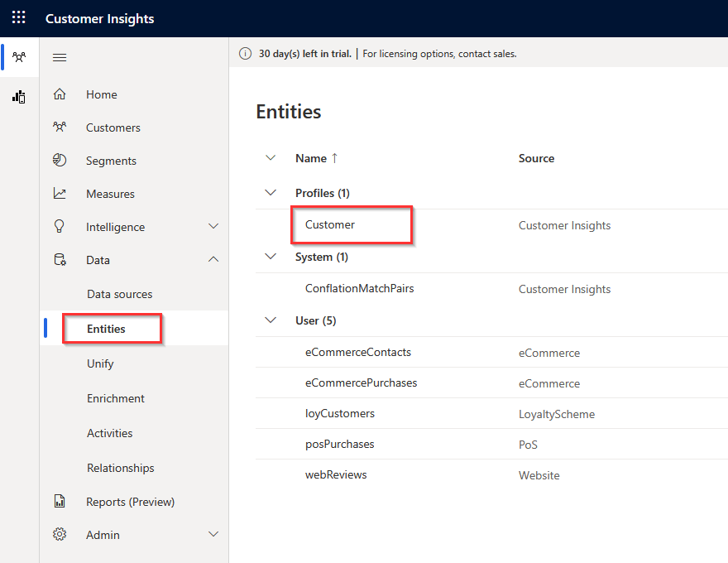Collapse the User (5) group
This screenshot has height=563, width=728.
[270, 320]
